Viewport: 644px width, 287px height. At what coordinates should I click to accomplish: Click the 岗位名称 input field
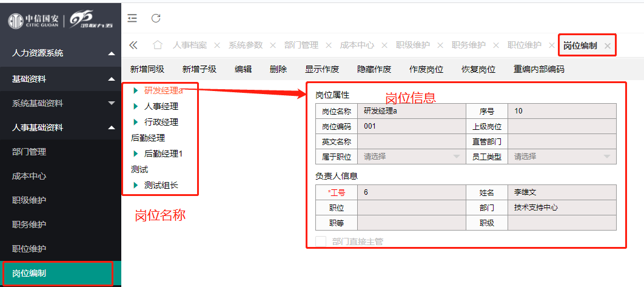[412, 111]
